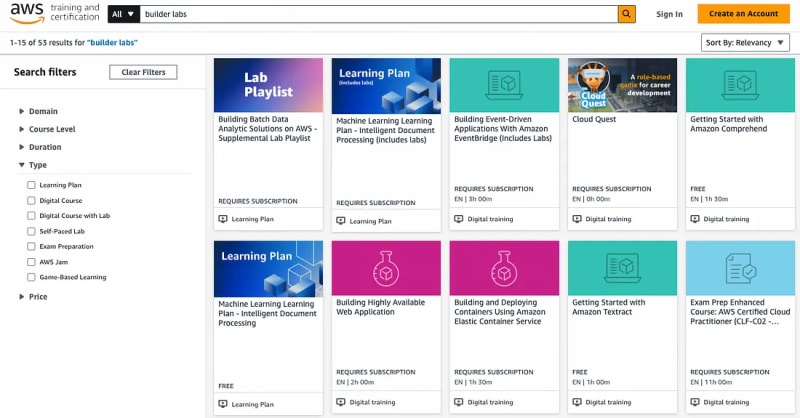The image size is (800, 418).
Task: Click the laptop cube icon on Amazon Comprehend card
Action: point(740,85)
